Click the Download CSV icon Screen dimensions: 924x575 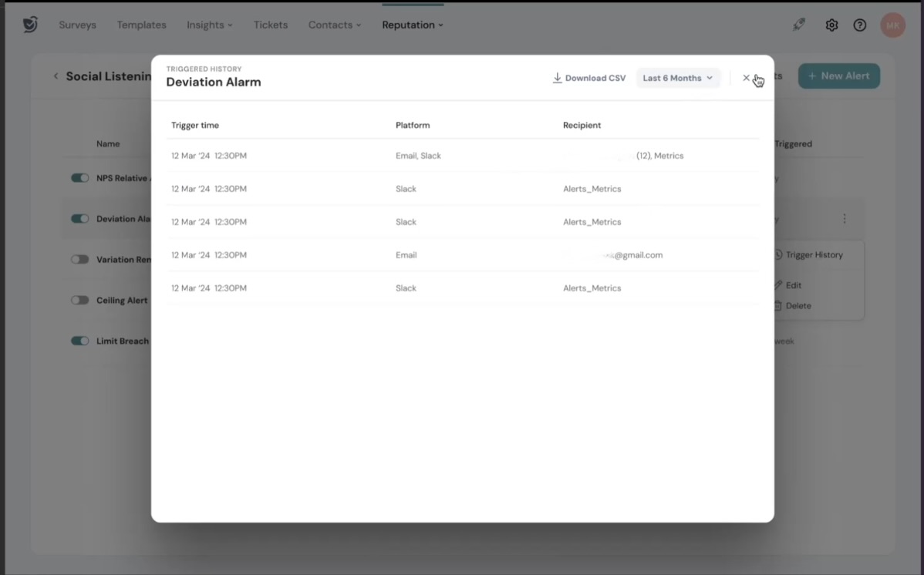pyautogui.click(x=557, y=78)
